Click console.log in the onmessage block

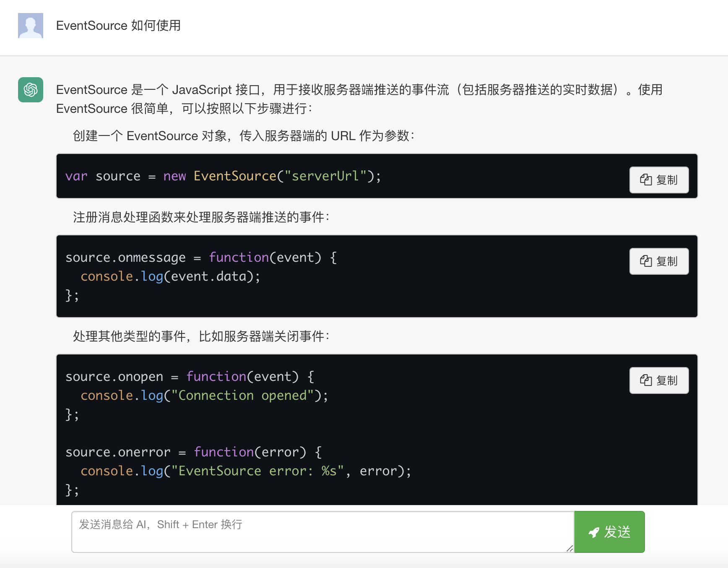click(x=121, y=276)
